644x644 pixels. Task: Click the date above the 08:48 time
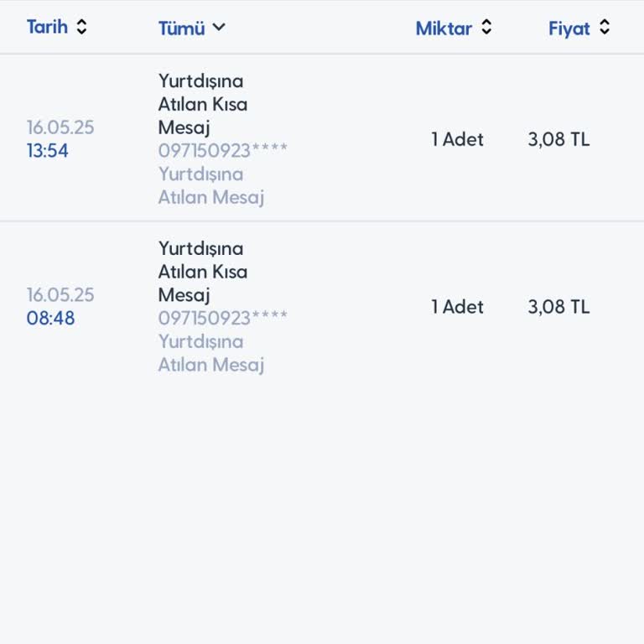(x=60, y=295)
